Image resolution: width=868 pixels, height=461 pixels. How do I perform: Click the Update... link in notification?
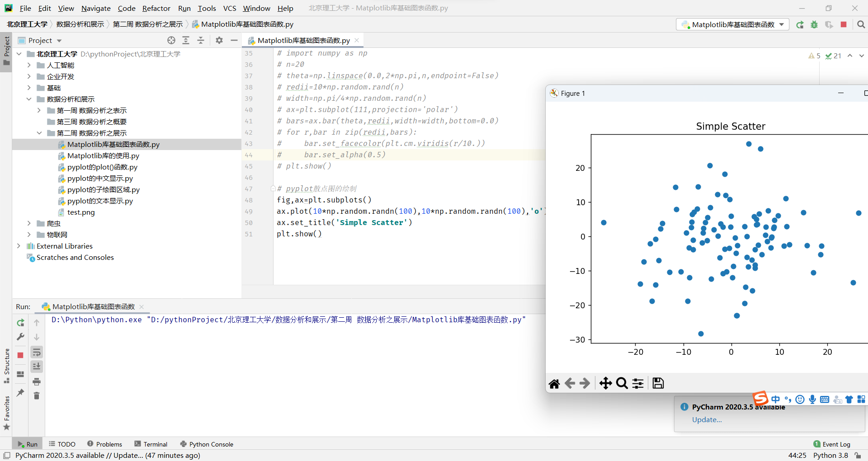[x=707, y=420]
